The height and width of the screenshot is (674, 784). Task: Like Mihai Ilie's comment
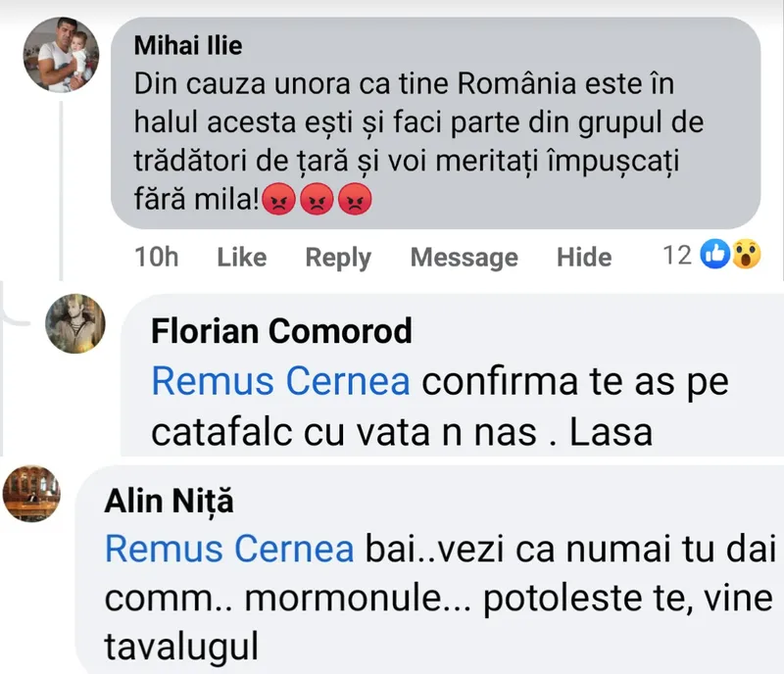pyautogui.click(x=241, y=258)
